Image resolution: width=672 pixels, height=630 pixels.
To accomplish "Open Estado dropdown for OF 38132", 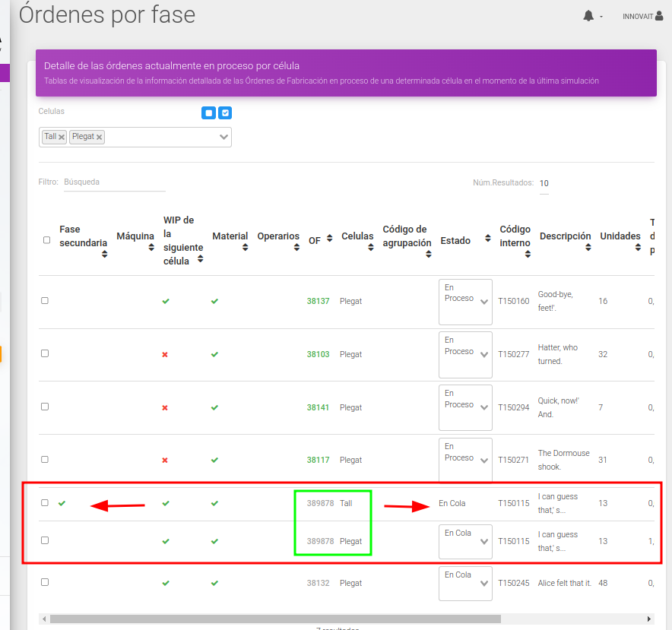I will click(465, 584).
